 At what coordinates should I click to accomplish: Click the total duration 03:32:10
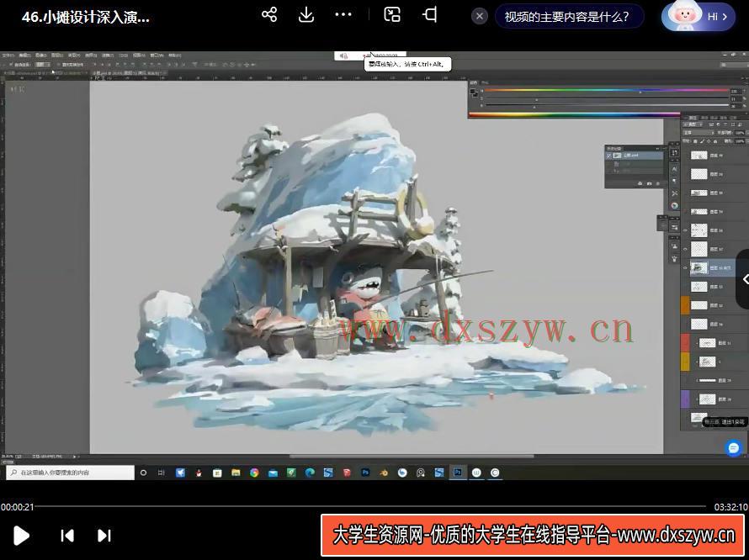(730, 507)
